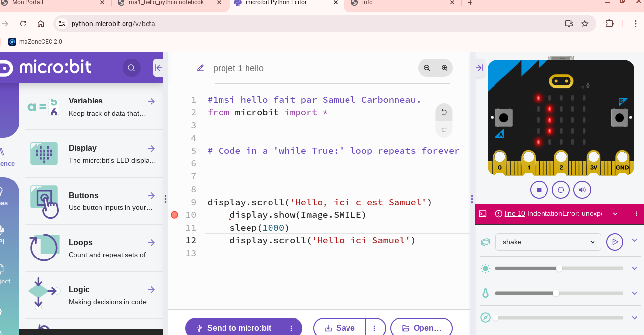644x335 pixels.
Task: Click the arrow next to Buttons
Action: coord(151,196)
